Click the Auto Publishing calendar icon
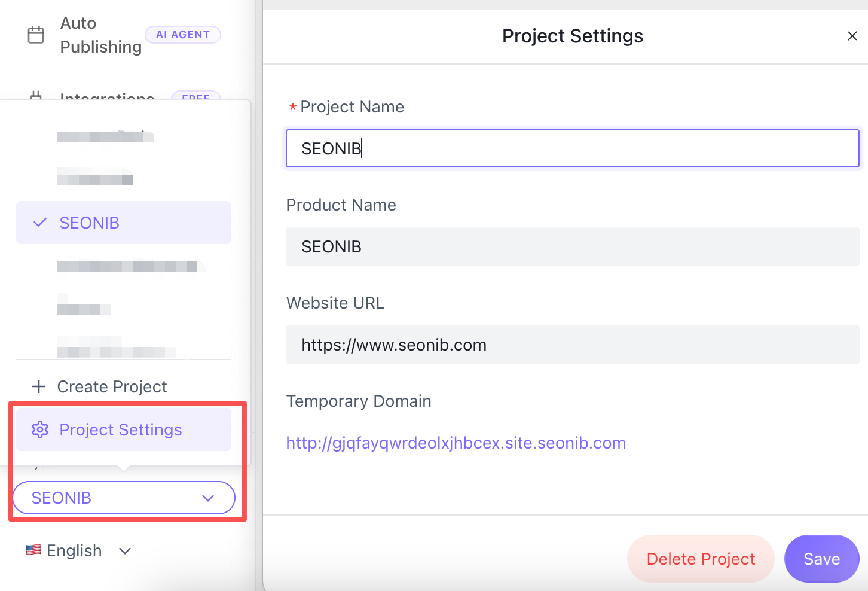The height and width of the screenshot is (591, 868). point(36,35)
